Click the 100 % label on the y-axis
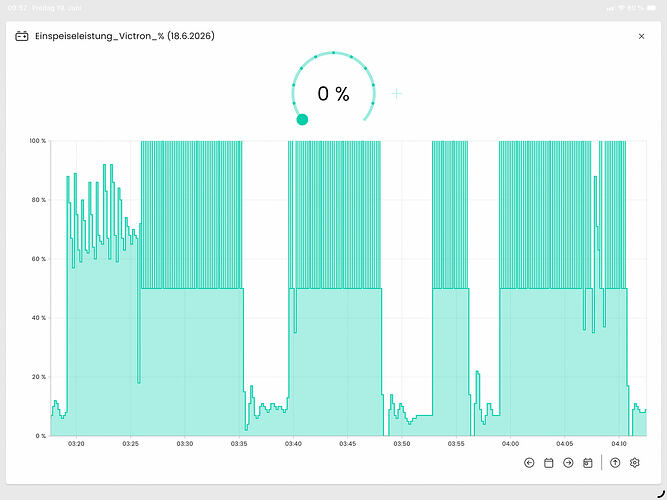The width and height of the screenshot is (667, 500). point(37,141)
